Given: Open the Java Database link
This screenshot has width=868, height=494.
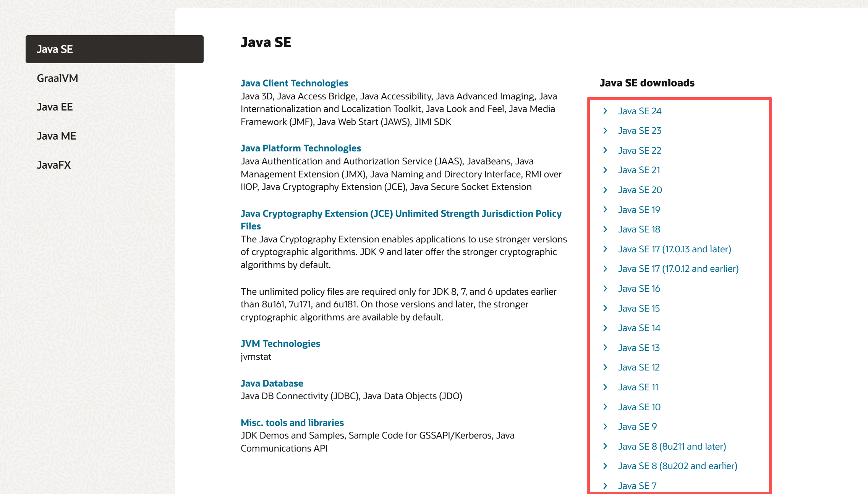Looking at the screenshot, I should (x=272, y=383).
